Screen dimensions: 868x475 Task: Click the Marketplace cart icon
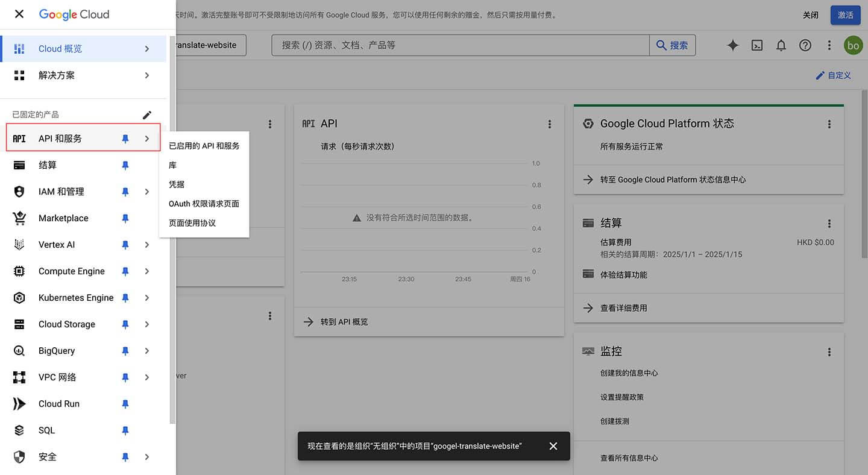tap(19, 218)
